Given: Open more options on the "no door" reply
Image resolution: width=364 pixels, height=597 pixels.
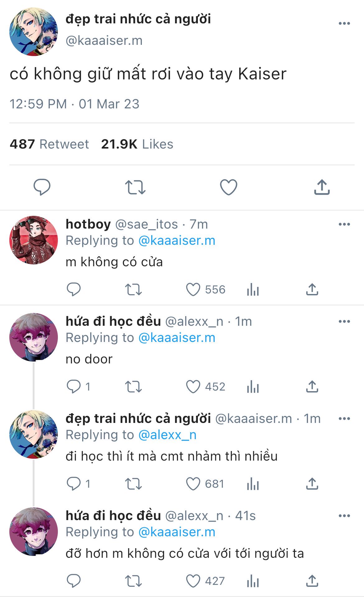Looking at the screenshot, I should (344, 321).
